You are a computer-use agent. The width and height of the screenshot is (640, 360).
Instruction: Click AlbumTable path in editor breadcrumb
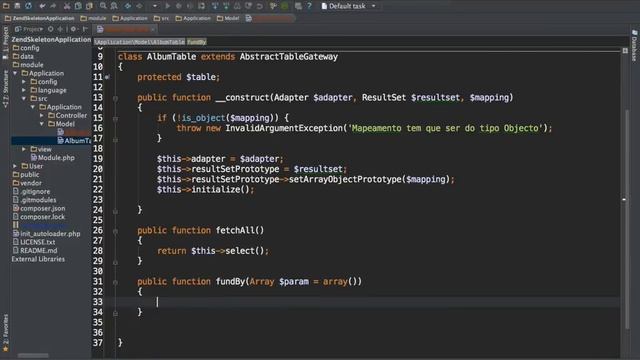(140, 42)
